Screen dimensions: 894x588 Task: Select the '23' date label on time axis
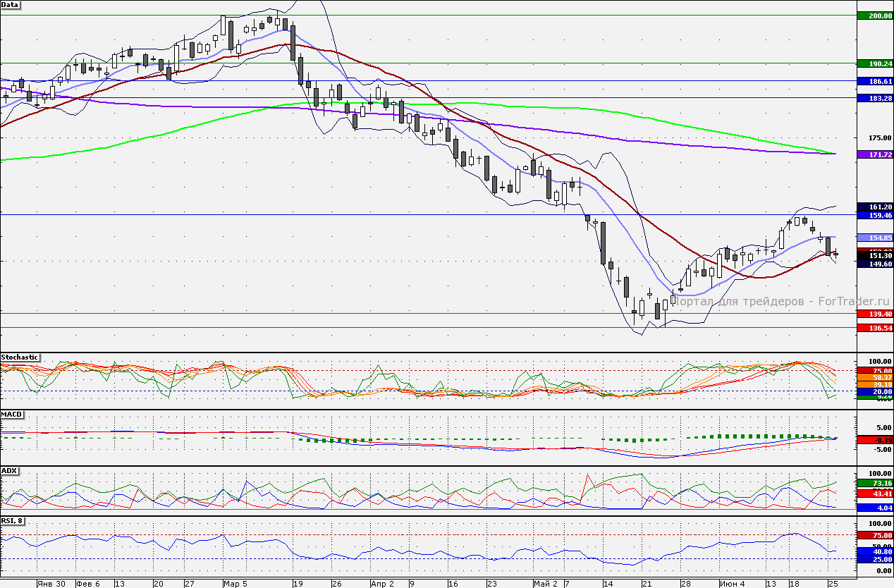click(x=491, y=584)
